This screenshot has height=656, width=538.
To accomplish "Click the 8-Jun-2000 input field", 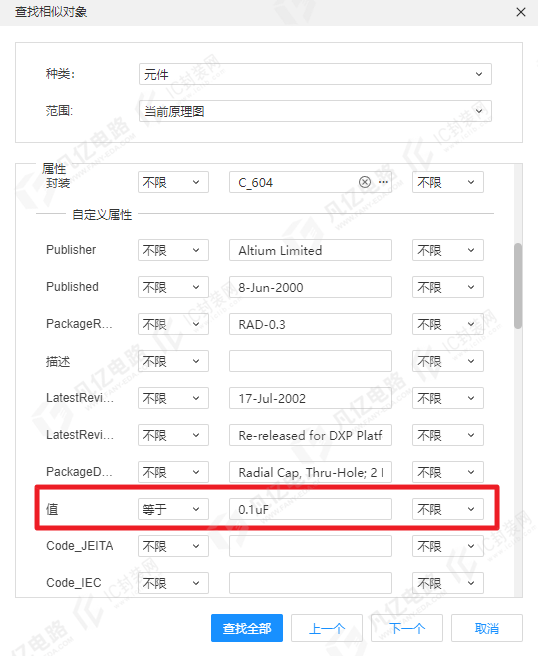I will click(310, 287).
